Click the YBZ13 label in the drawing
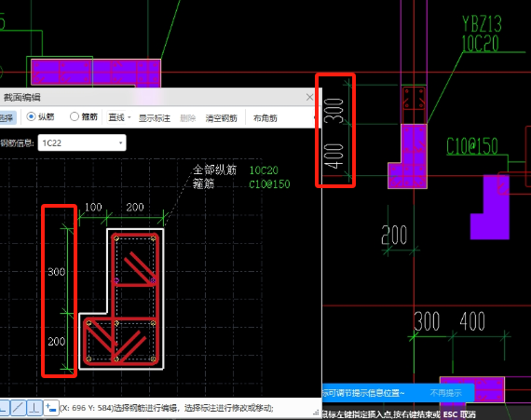Viewport: 531px width, 420px height. click(x=482, y=24)
